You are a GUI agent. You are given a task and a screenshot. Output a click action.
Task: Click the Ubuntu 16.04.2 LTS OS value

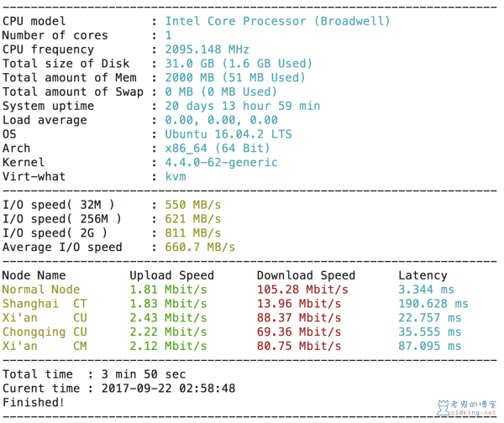228,134
